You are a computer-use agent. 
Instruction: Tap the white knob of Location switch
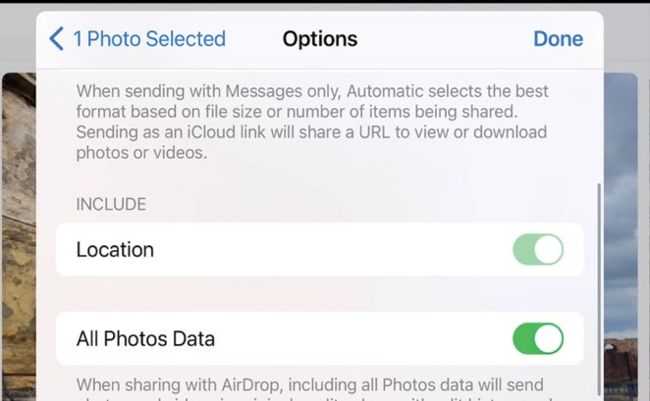pyautogui.click(x=548, y=250)
